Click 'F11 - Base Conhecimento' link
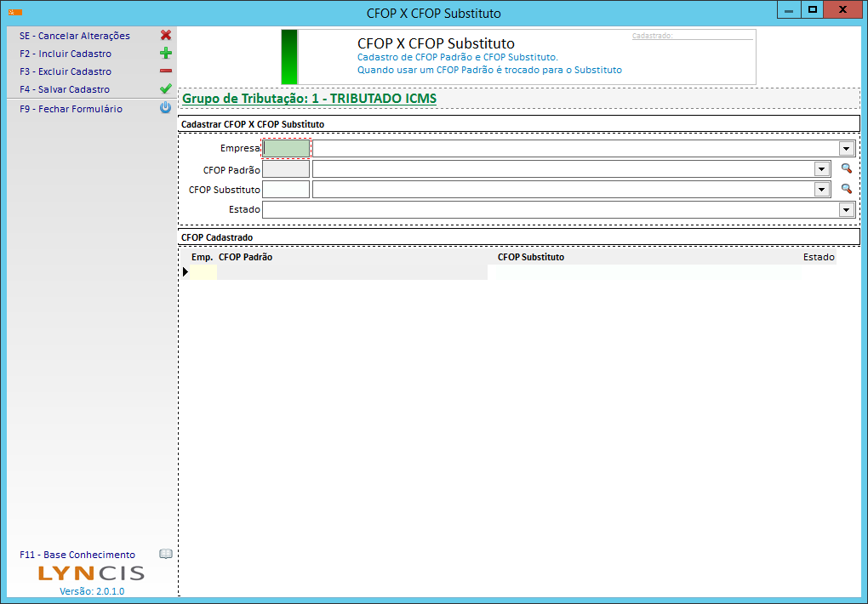Image resolution: width=868 pixels, height=604 pixels. [x=77, y=555]
